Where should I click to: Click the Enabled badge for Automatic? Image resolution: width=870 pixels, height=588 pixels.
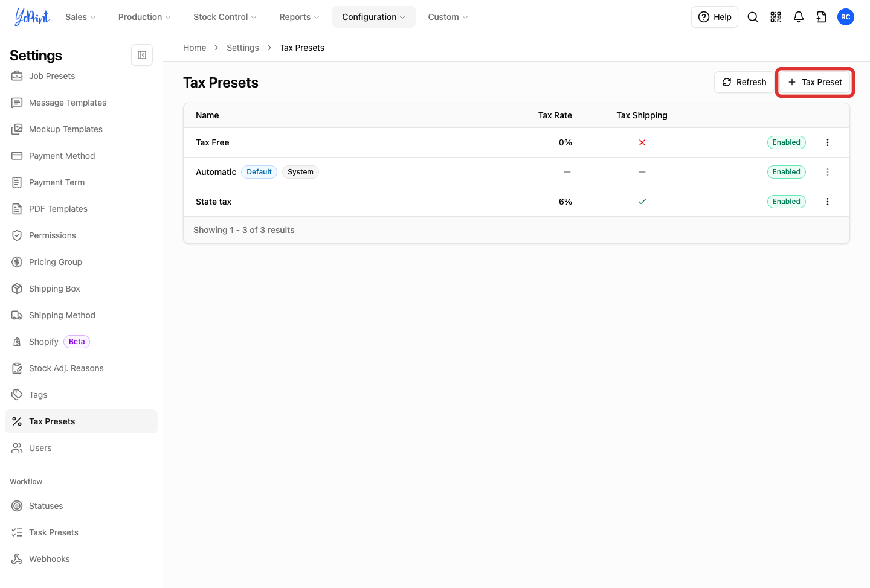[787, 172]
